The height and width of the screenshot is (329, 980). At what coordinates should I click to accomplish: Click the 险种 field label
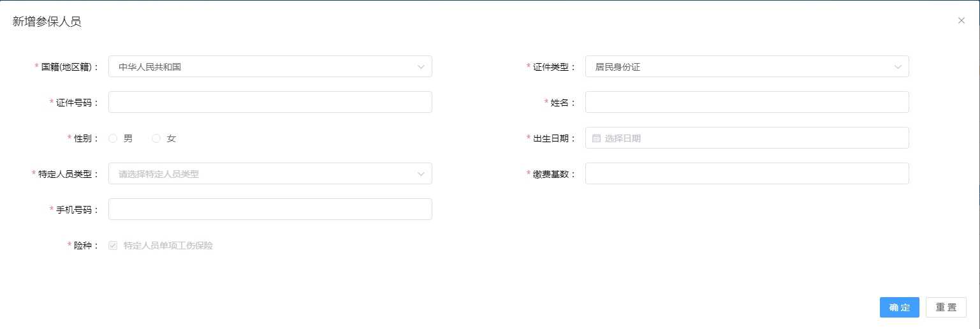[x=83, y=245]
